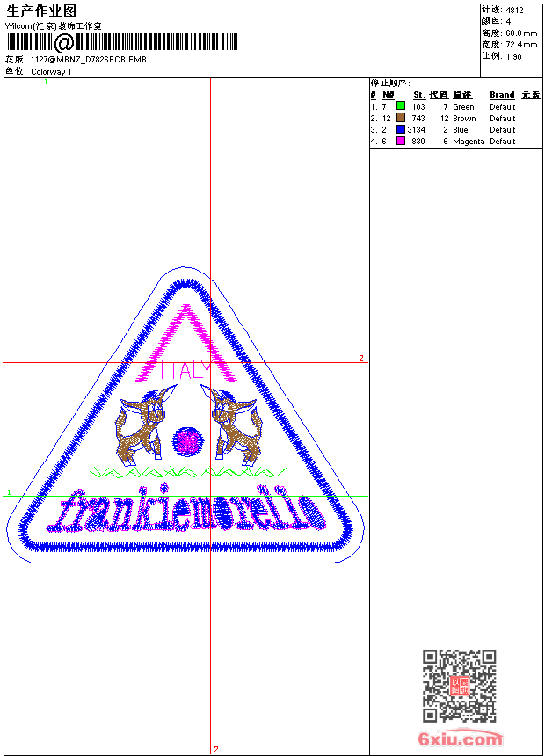Image resolution: width=545 pixels, height=756 pixels.
Task: Click the magenta color swatch in row 4
Action: tap(400, 141)
